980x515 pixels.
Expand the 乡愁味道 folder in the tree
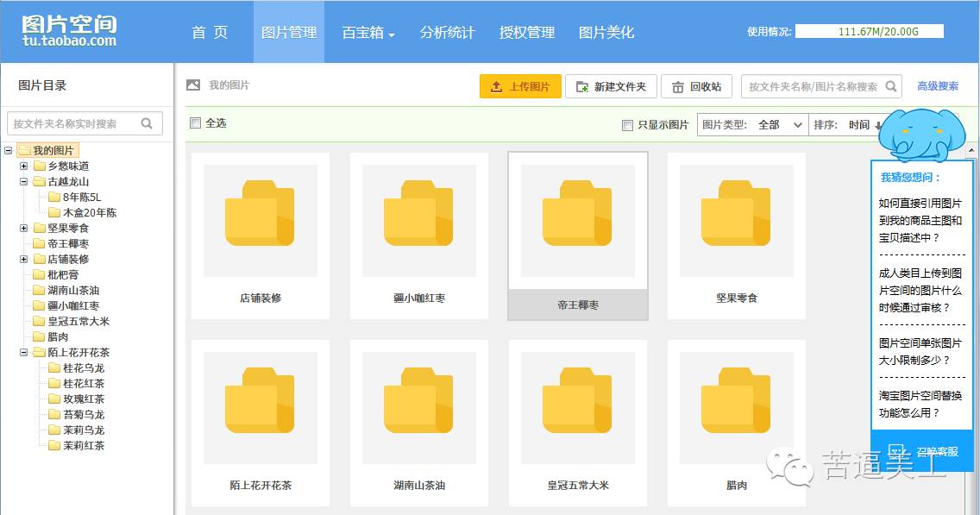(x=23, y=166)
